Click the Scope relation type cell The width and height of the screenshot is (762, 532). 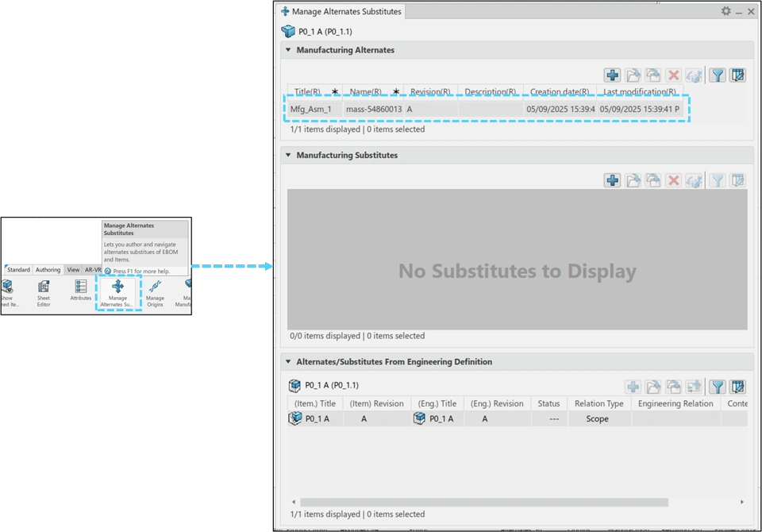click(x=598, y=418)
